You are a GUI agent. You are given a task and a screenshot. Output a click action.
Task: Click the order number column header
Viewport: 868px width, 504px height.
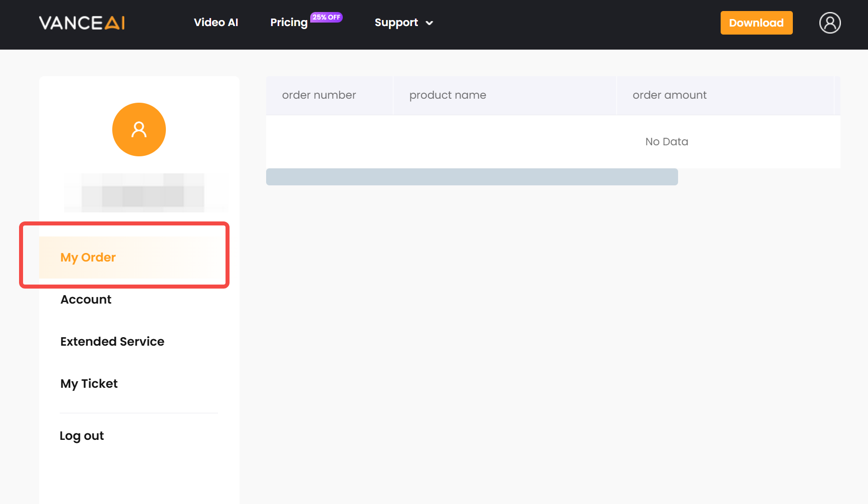[329, 95]
